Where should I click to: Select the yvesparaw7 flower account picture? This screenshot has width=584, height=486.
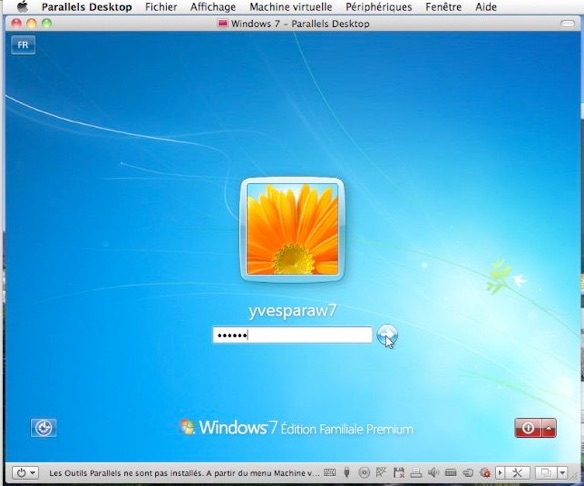click(292, 229)
